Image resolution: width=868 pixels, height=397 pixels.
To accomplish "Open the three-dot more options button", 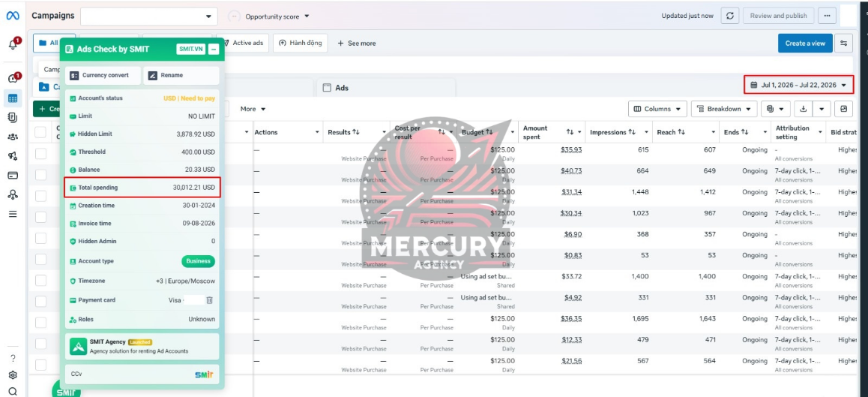I will click(x=827, y=16).
